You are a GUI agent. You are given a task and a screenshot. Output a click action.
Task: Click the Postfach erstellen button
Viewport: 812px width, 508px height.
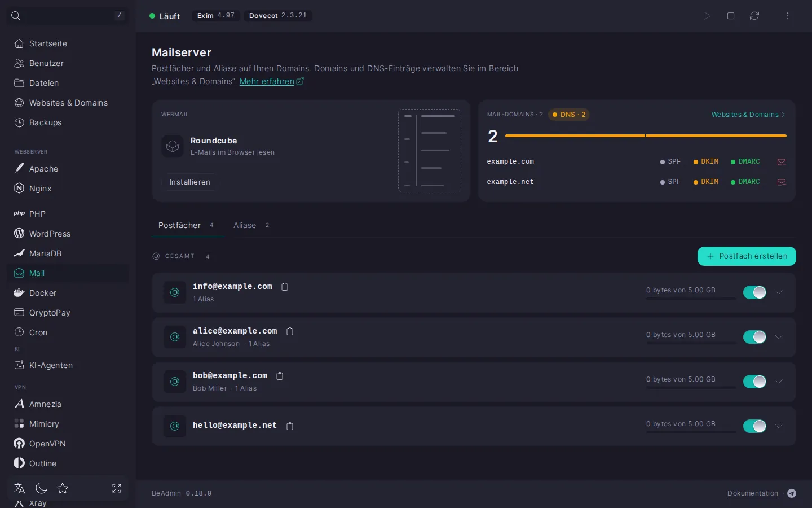pos(747,256)
